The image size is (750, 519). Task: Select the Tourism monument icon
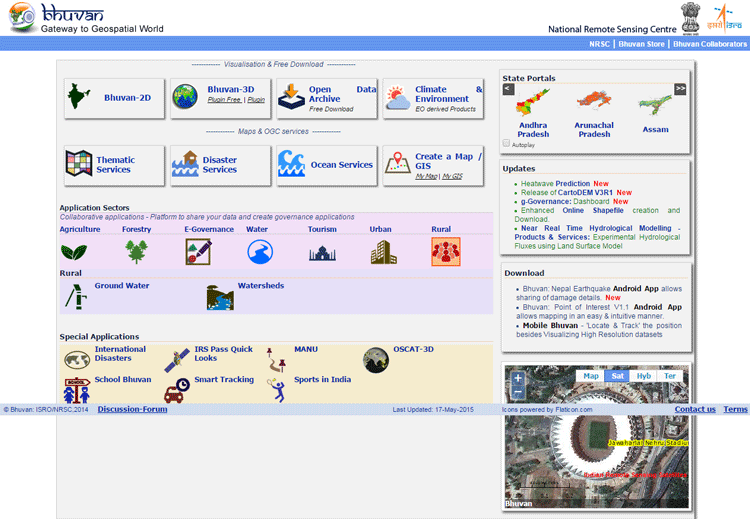point(322,253)
